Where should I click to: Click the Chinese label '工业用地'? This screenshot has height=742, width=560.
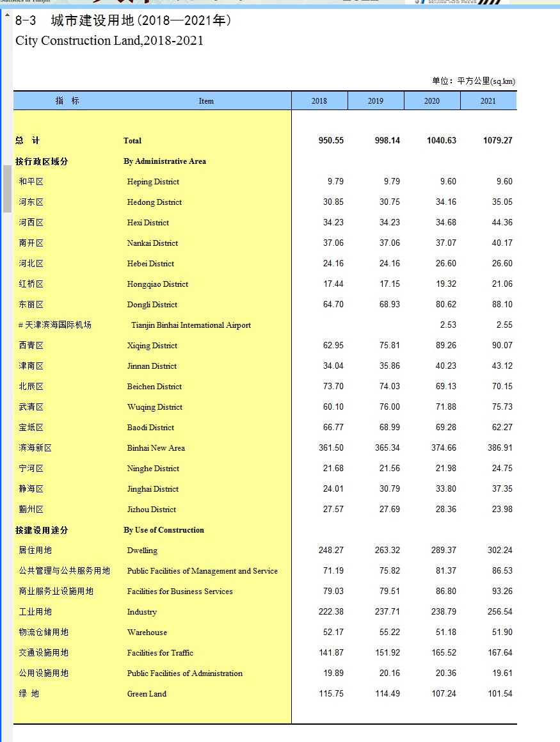click(35, 612)
